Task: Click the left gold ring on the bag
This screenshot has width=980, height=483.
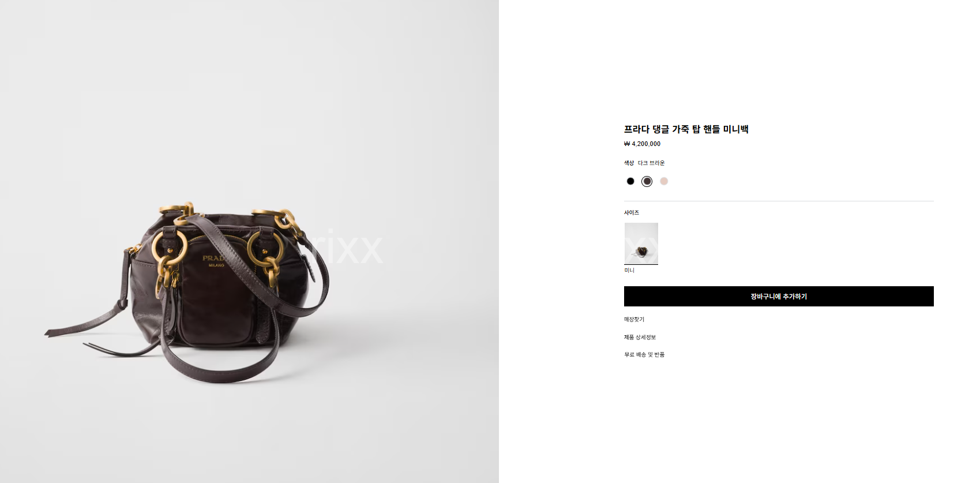Action: pos(170,247)
